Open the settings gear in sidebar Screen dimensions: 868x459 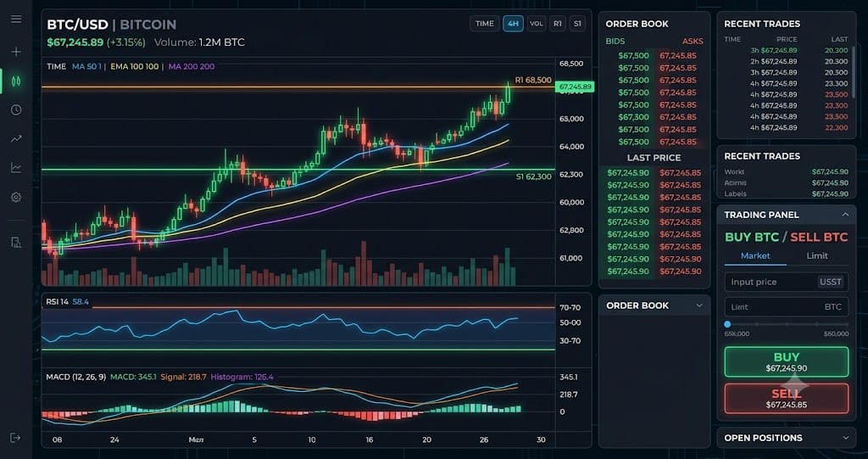click(x=16, y=197)
